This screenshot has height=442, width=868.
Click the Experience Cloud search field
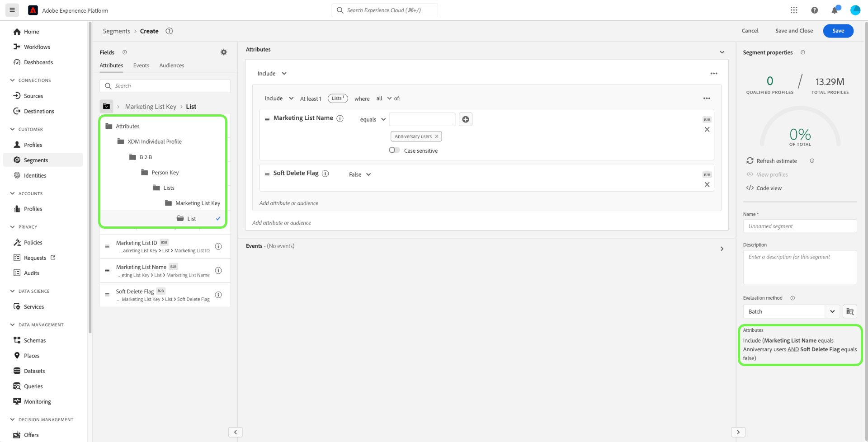tap(385, 10)
